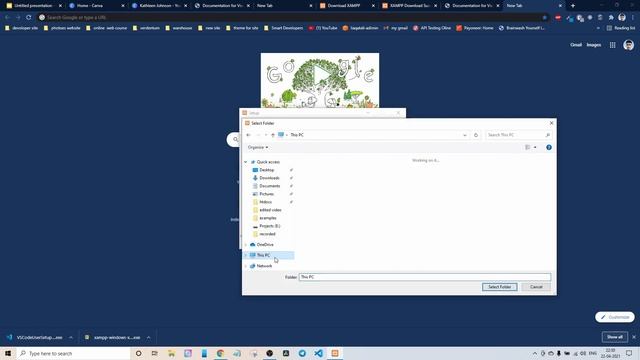Switch to the Home - Canva tab
Viewport: 640px width, 360px height.
(x=96, y=6)
